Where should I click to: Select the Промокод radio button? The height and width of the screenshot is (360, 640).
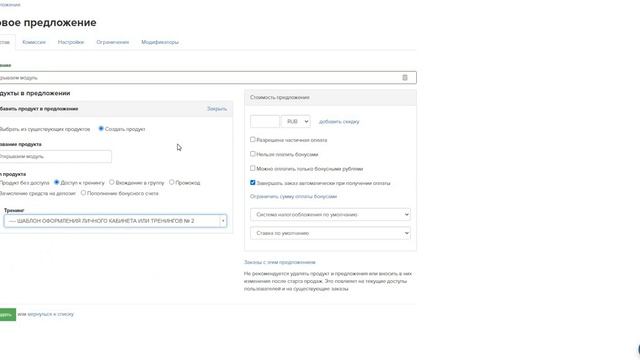coord(171,182)
